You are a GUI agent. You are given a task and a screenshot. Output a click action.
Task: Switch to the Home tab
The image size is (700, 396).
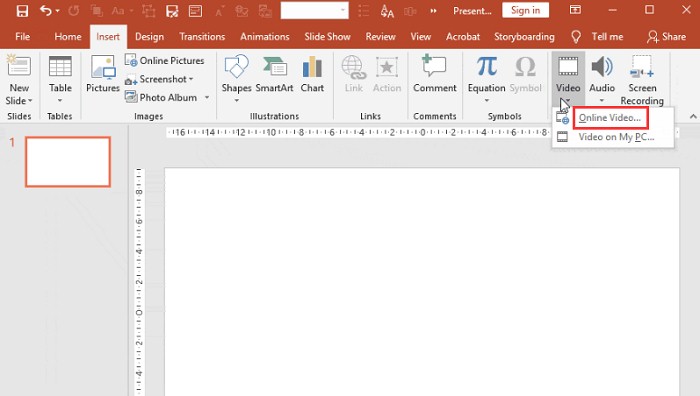pyautogui.click(x=68, y=37)
